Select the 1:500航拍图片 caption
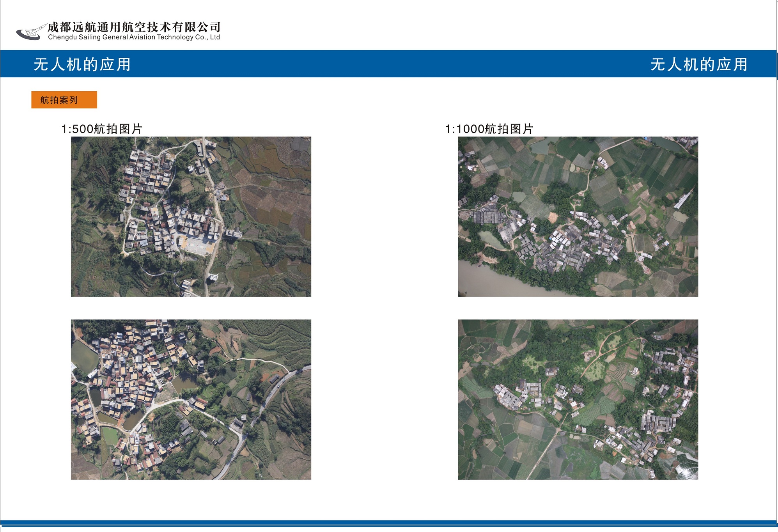778x532 pixels. [102, 129]
